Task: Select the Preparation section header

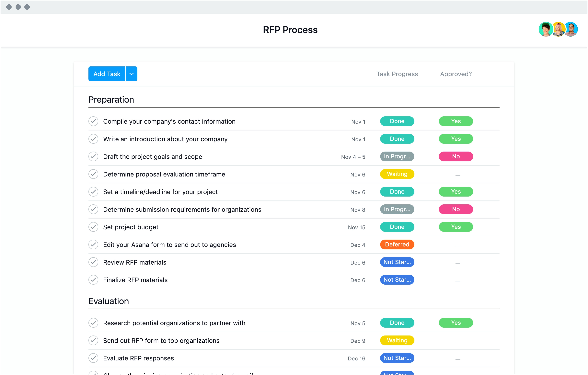Action: click(111, 99)
